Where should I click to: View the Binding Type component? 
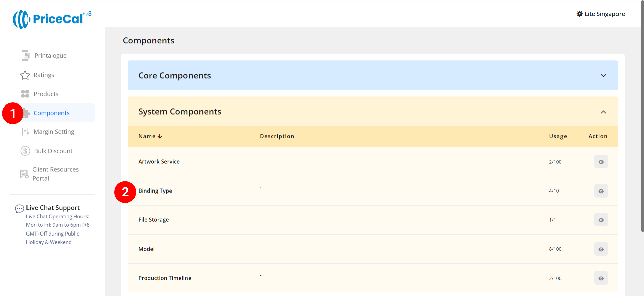601,191
